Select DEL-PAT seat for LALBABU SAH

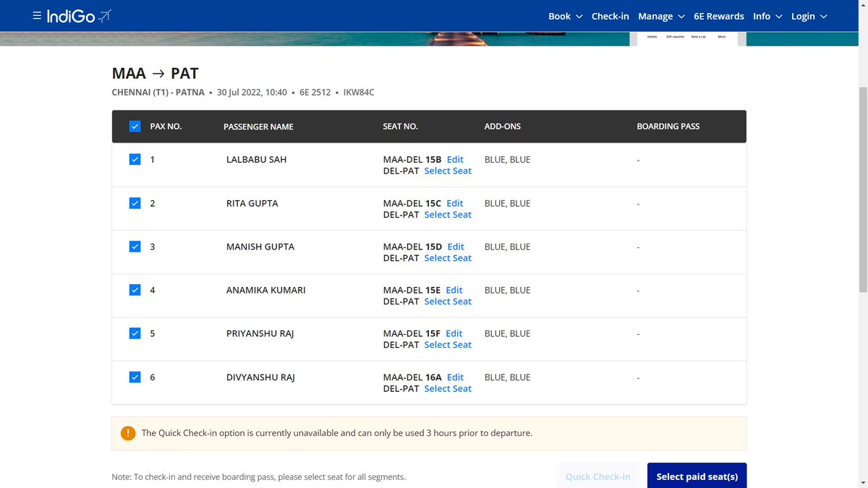448,171
